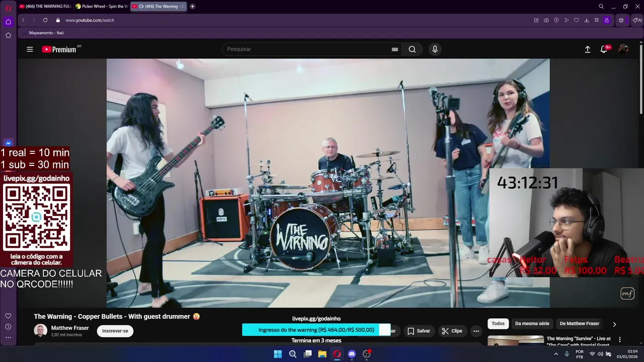Open POR PTB language switcher

580,354
